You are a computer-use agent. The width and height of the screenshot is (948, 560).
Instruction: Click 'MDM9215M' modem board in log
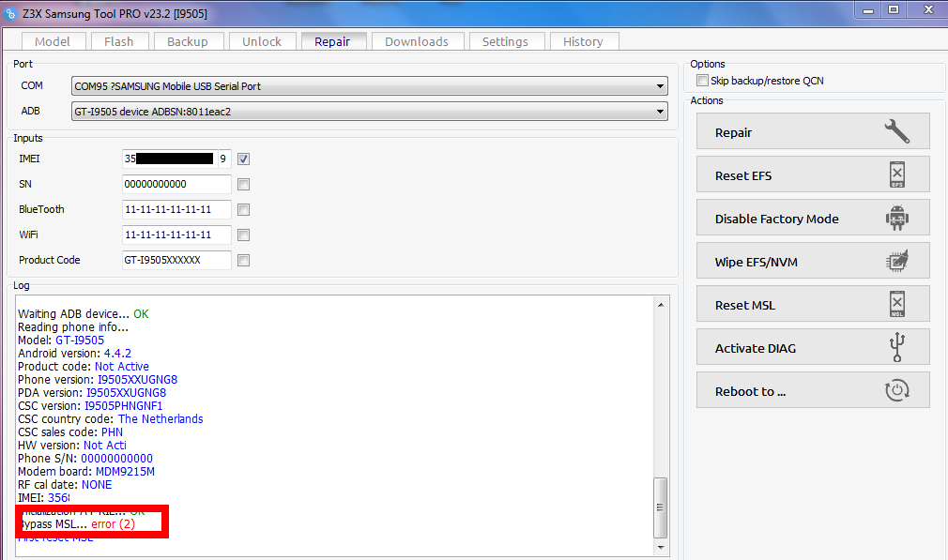click(125, 471)
